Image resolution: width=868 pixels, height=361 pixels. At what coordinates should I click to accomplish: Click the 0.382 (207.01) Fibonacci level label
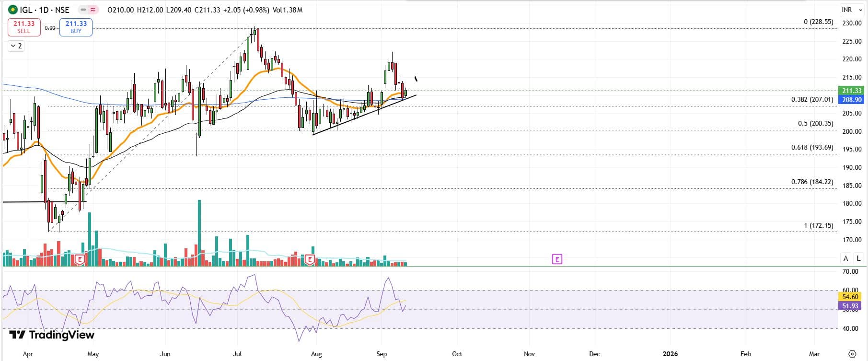[x=812, y=100]
